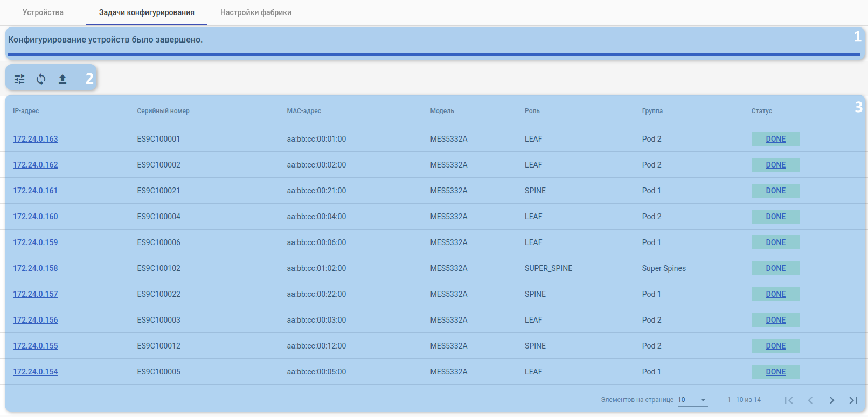
Task: Open DONE status for ES9C100003
Action: pyautogui.click(x=776, y=320)
